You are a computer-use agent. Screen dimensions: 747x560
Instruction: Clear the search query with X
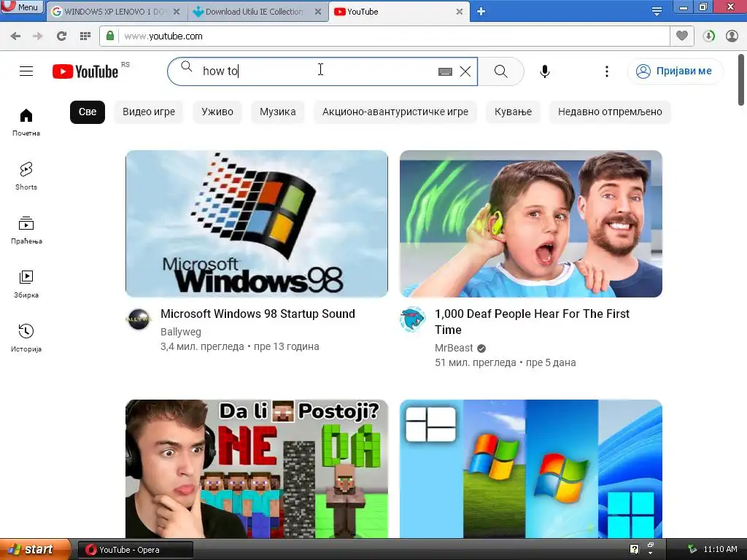(465, 71)
